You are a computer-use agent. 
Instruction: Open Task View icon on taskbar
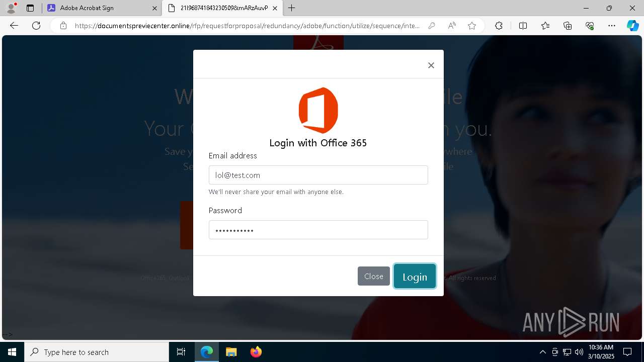[x=181, y=352]
